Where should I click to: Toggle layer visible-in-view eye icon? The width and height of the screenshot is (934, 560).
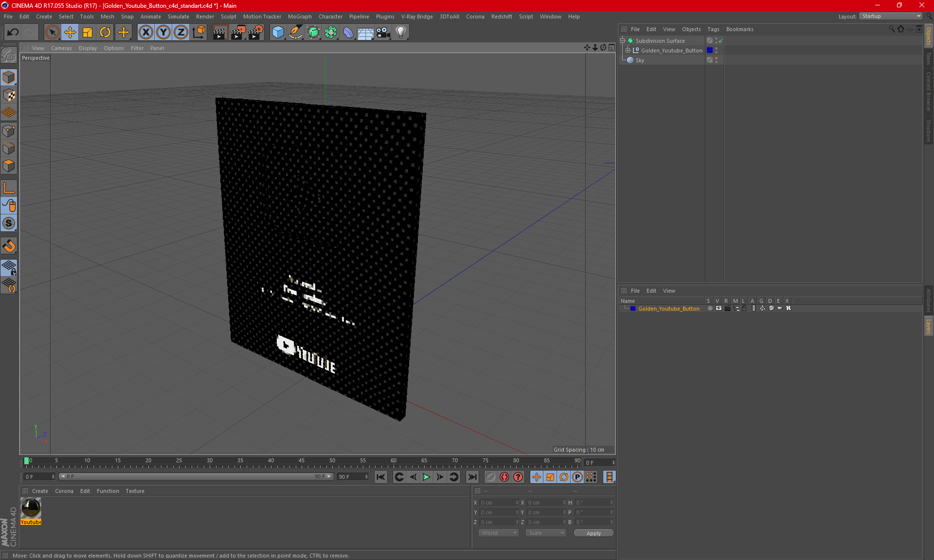click(718, 308)
